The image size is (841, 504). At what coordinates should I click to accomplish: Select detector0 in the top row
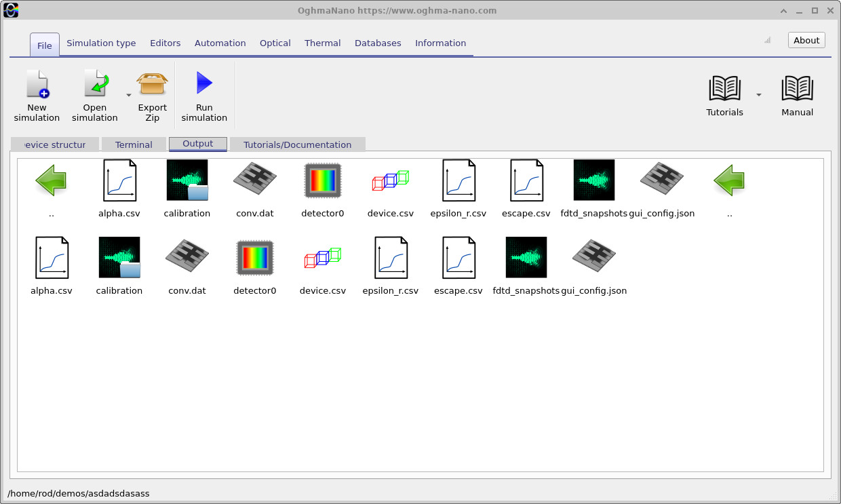[323, 189]
